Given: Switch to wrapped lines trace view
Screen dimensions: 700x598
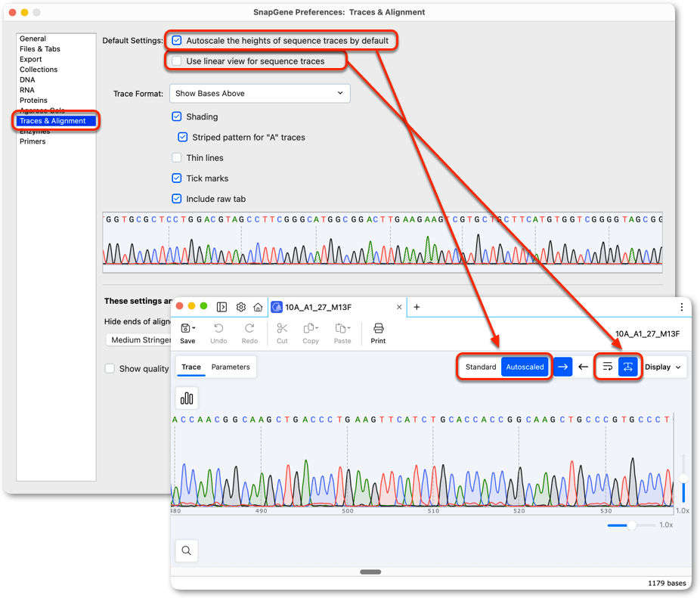Looking at the screenshot, I should 608,367.
